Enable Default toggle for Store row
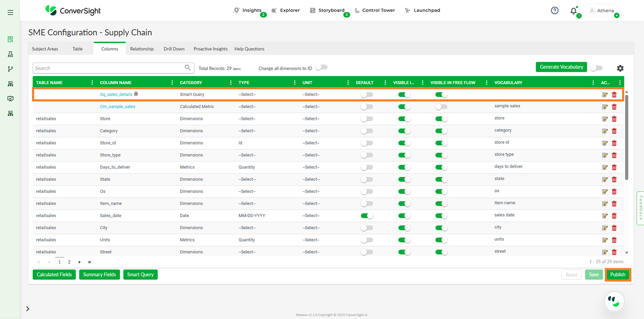644x319 pixels. click(367, 119)
